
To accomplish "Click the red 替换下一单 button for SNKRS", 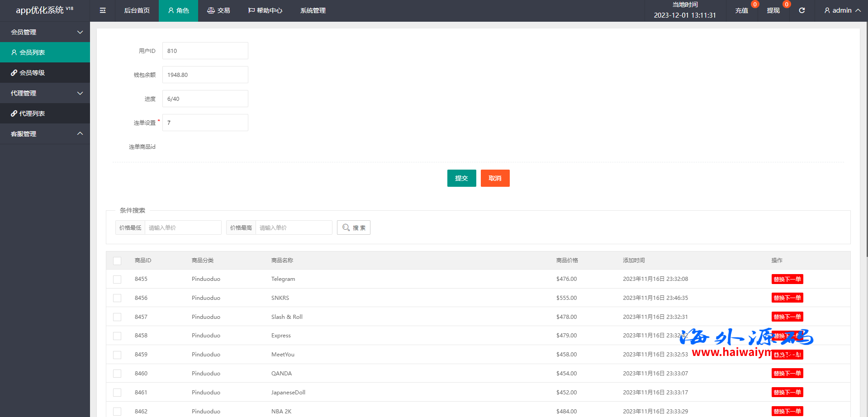I will point(787,298).
